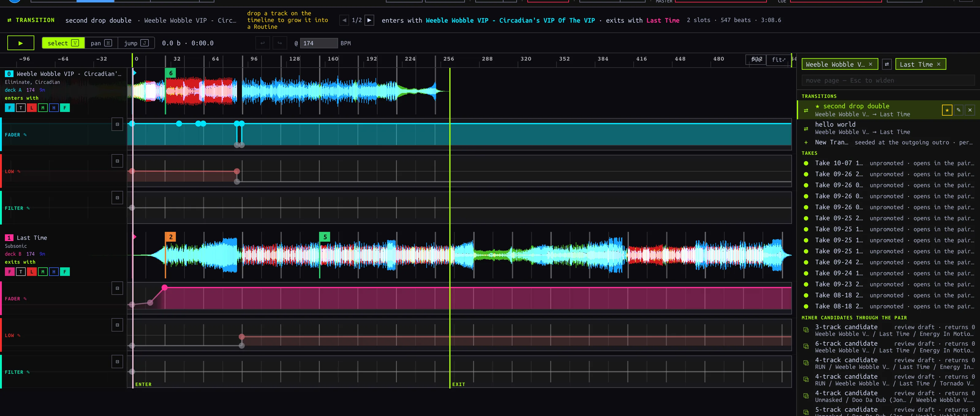
Task: Focus the 'move page' search field
Action: 888,80
